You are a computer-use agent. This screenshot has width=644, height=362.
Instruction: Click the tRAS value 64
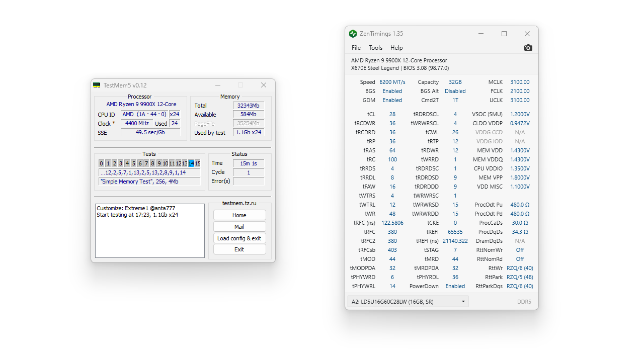click(x=392, y=150)
